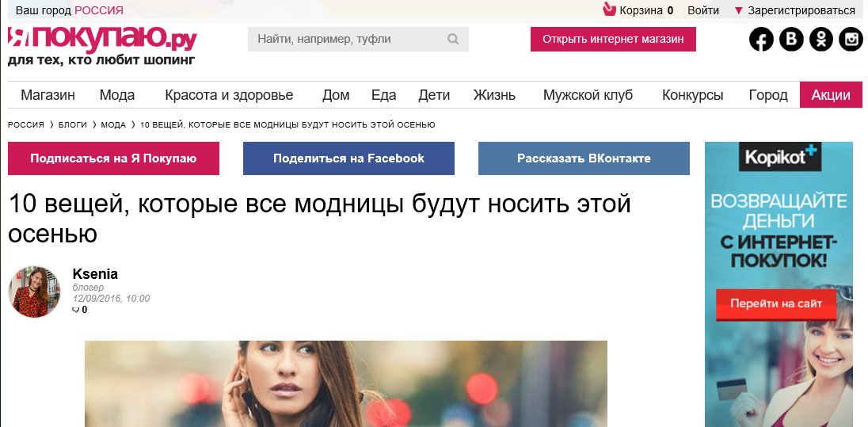Image resolution: width=868 pixels, height=427 pixels.
Task: Click Открыть интернет магазин button
Action: tap(613, 40)
